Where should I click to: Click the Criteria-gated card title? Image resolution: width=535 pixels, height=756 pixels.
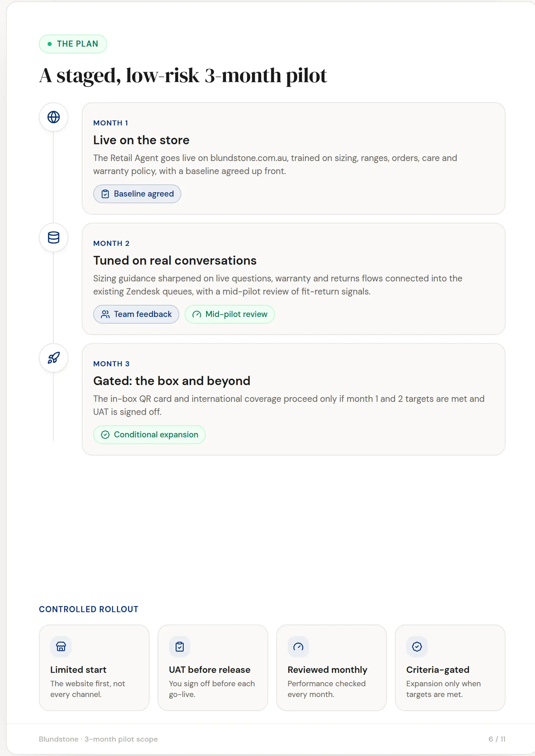pos(438,669)
